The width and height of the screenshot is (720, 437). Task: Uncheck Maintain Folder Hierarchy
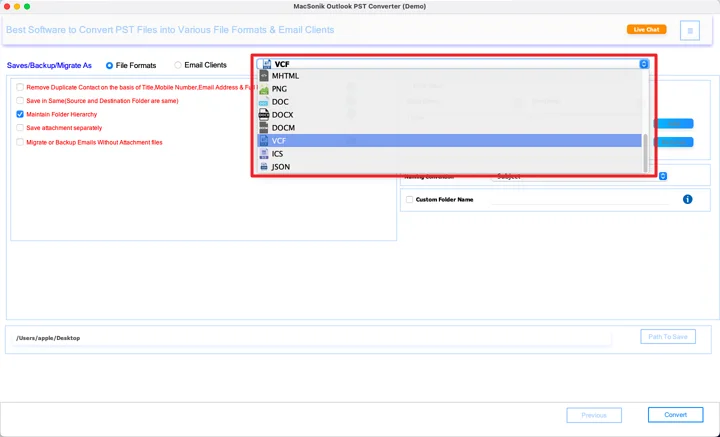click(20, 114)
